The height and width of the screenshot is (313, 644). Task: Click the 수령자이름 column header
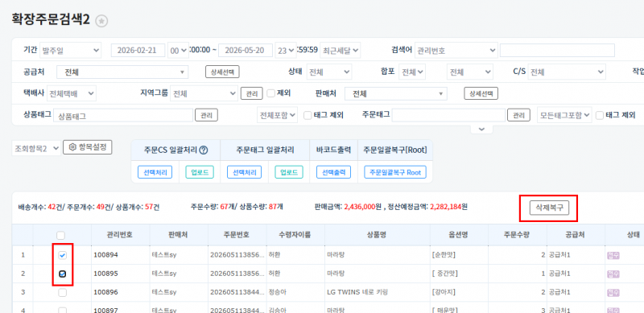pos(295,235)
